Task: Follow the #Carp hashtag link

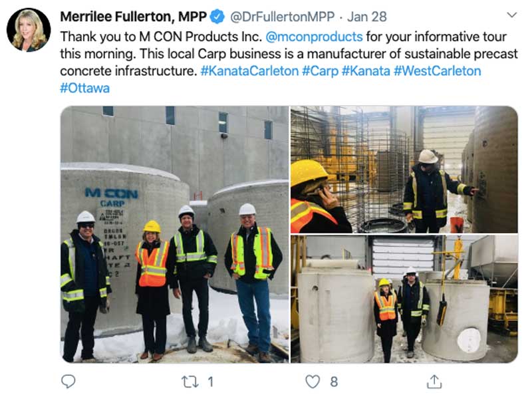Action: 320,71
